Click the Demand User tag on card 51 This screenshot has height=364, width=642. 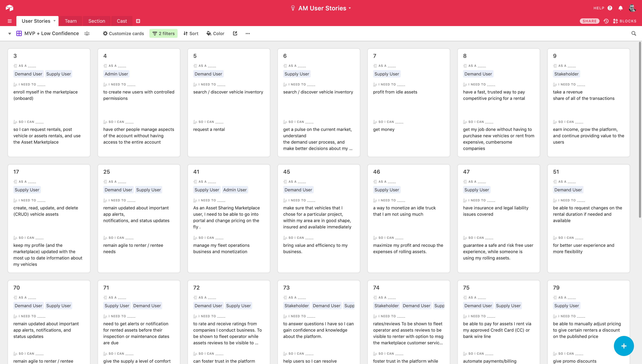coord(568,190)
